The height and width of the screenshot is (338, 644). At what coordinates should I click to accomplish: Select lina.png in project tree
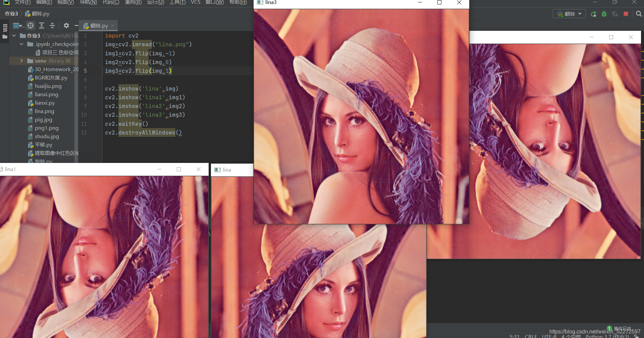pyautogui.click(x=41, y=111)
